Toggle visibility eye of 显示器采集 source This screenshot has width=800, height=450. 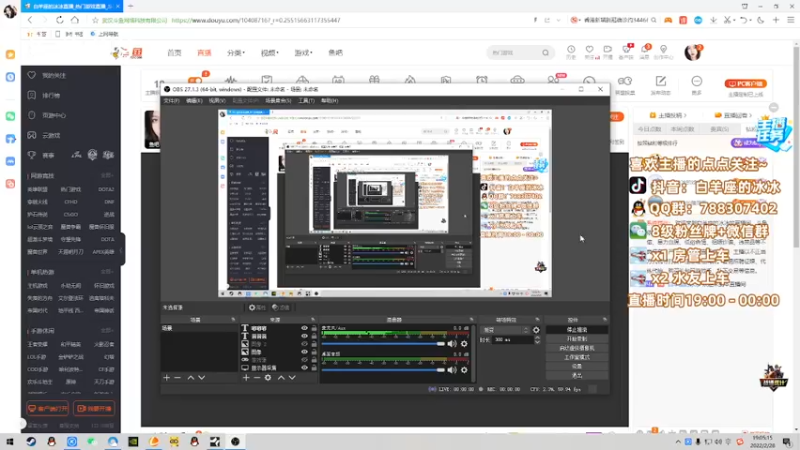point(304,367)
